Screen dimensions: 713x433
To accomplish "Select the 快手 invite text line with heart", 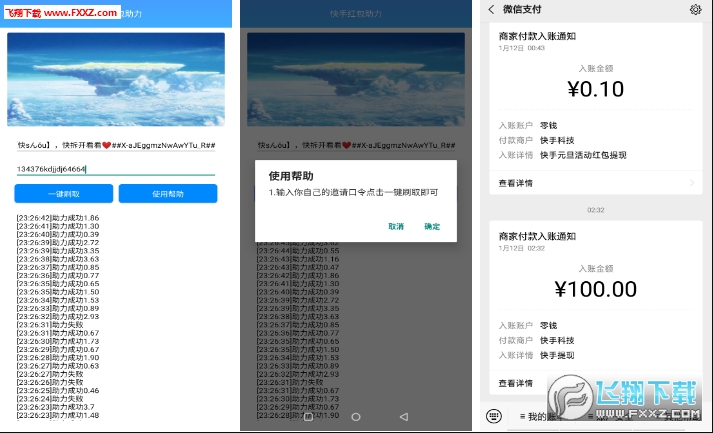I will click(x=116, y=145).
